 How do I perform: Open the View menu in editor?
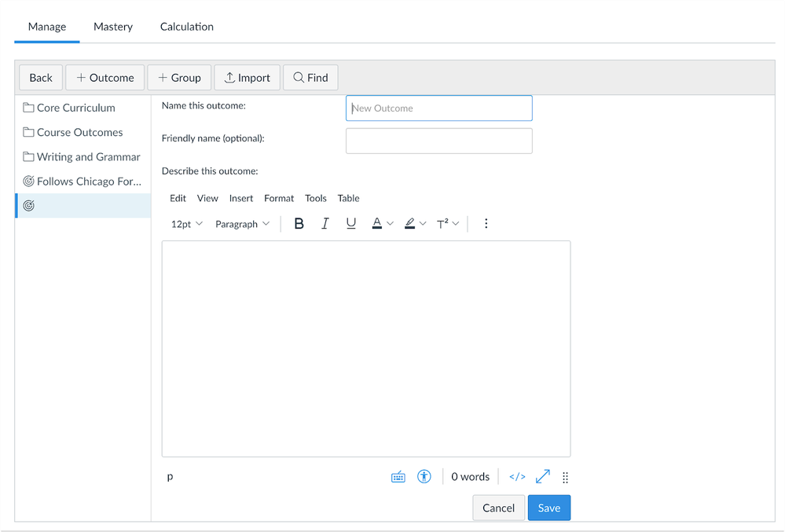tap(207, 198)
